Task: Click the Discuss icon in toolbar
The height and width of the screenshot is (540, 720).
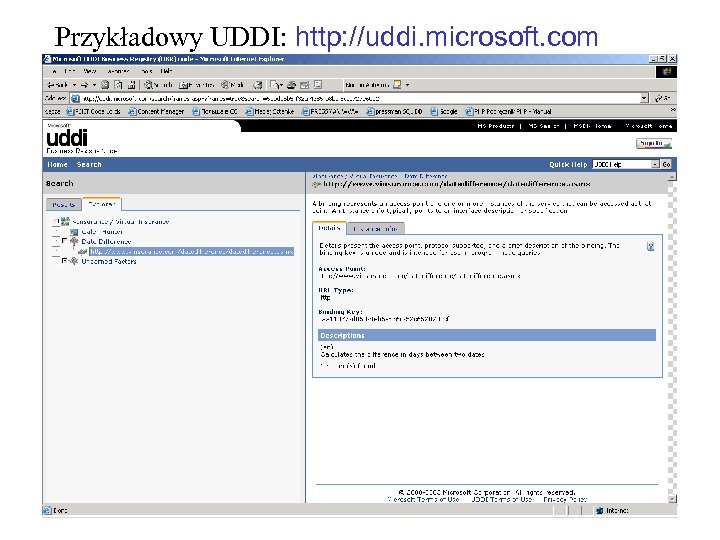Action: pos(318,85)
